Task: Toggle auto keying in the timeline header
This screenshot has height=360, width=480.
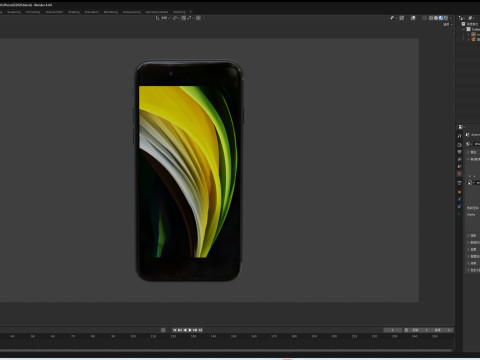Action: (163, 330)
